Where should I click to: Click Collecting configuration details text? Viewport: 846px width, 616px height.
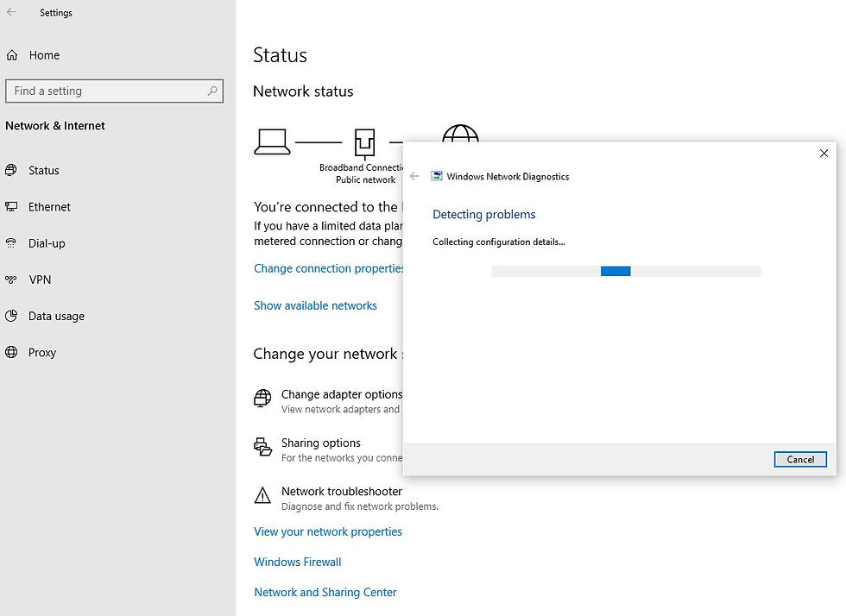tap(499, 242)
